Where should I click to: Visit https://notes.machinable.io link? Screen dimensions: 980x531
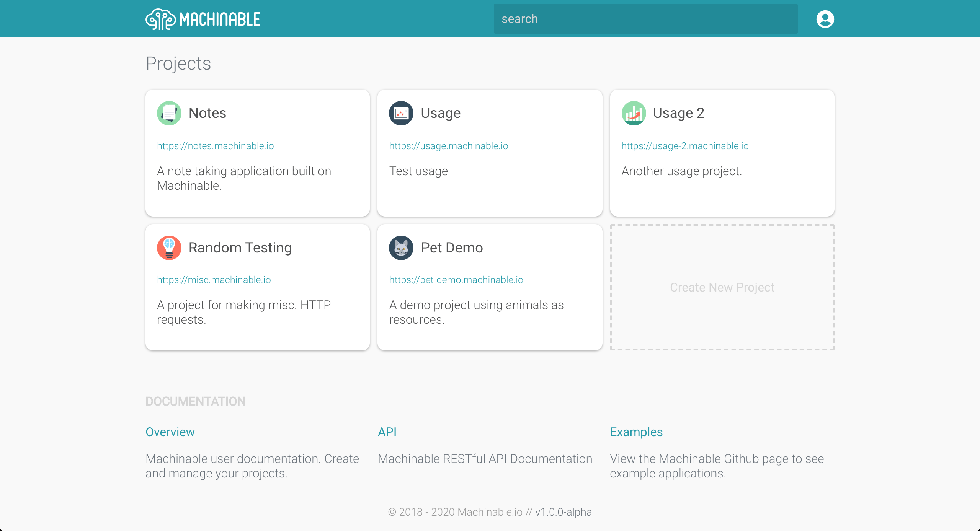(x=215, y=146)
